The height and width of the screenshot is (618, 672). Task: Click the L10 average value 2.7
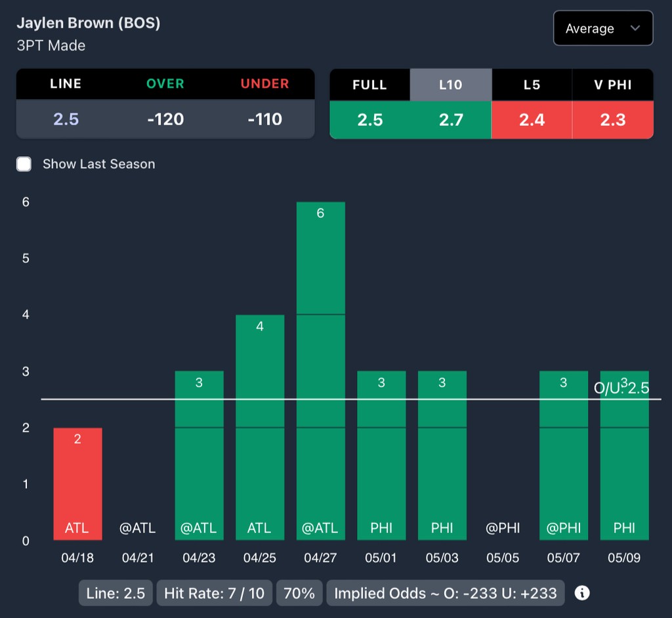pyautogui.click(x=451, y=120)
